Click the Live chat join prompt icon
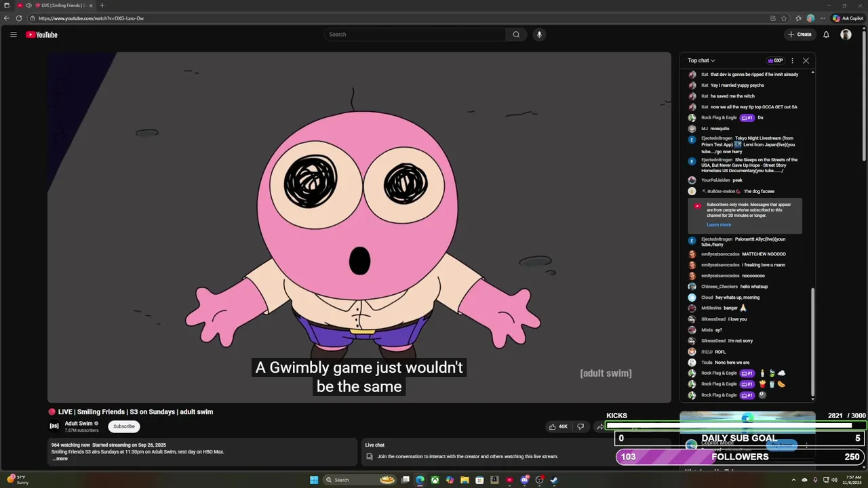Image resolution: width=868 pixels, height=488 pixels. coord(370,457)
